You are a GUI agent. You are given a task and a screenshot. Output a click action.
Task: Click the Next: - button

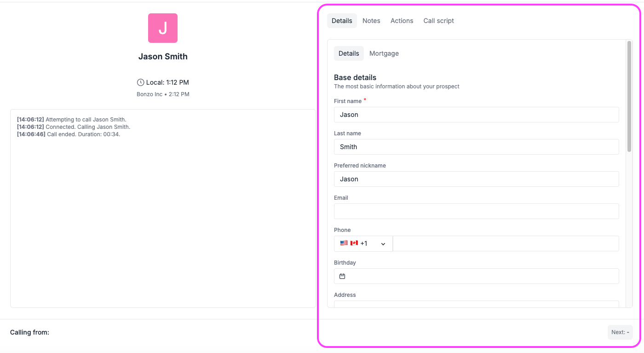[x=620, y=332]
